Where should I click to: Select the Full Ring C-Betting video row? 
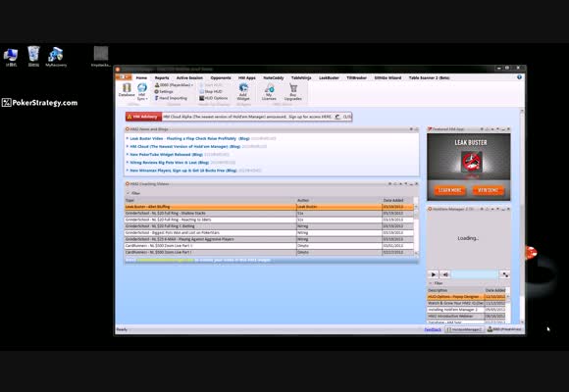(269, 226)
